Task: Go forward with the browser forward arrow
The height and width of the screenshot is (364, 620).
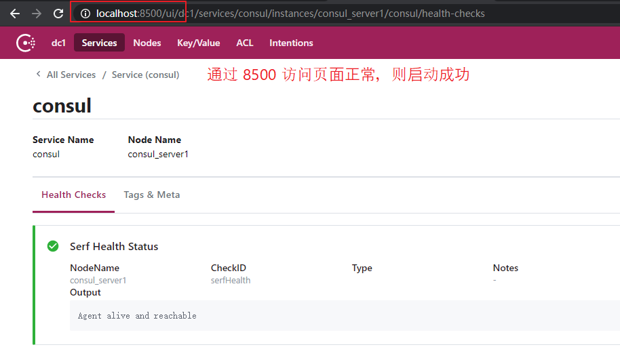Action: click(x=37, y=14)
